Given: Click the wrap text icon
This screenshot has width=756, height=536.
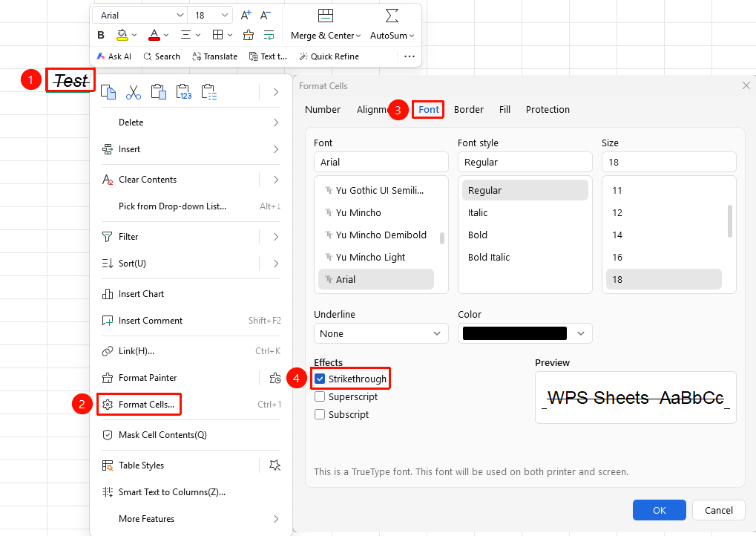Looking at the screenshot, I should coord(269,35).
